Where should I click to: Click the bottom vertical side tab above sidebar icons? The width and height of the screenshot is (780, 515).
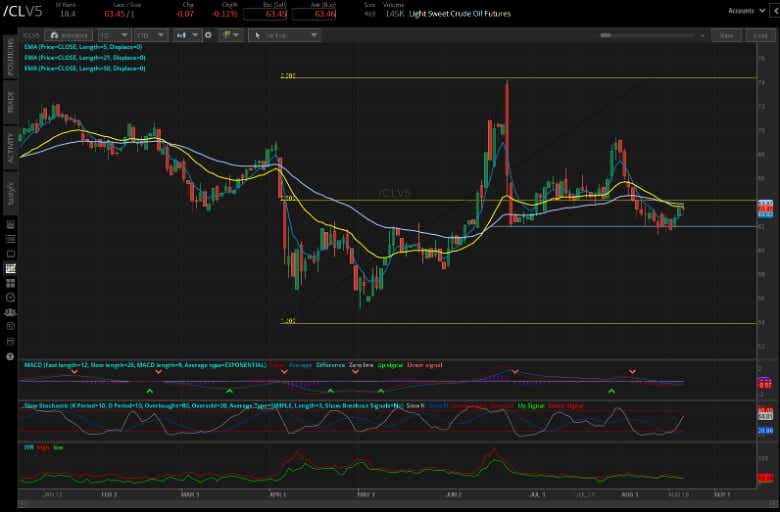[10, 193]
